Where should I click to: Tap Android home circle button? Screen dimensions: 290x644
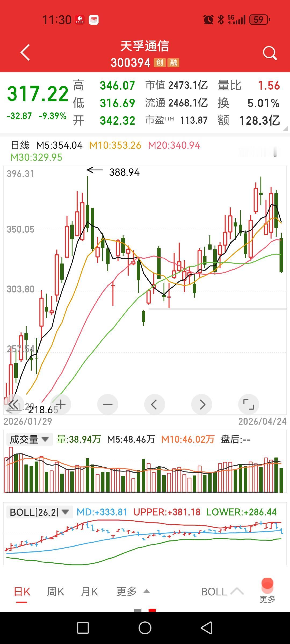[x=145, y=628]
